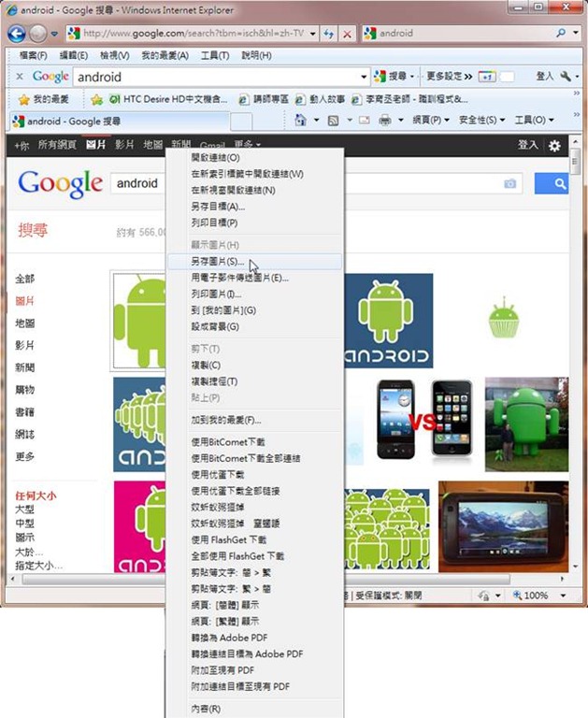Click 登入 in the black Google bar

click(x=527, y=145)
